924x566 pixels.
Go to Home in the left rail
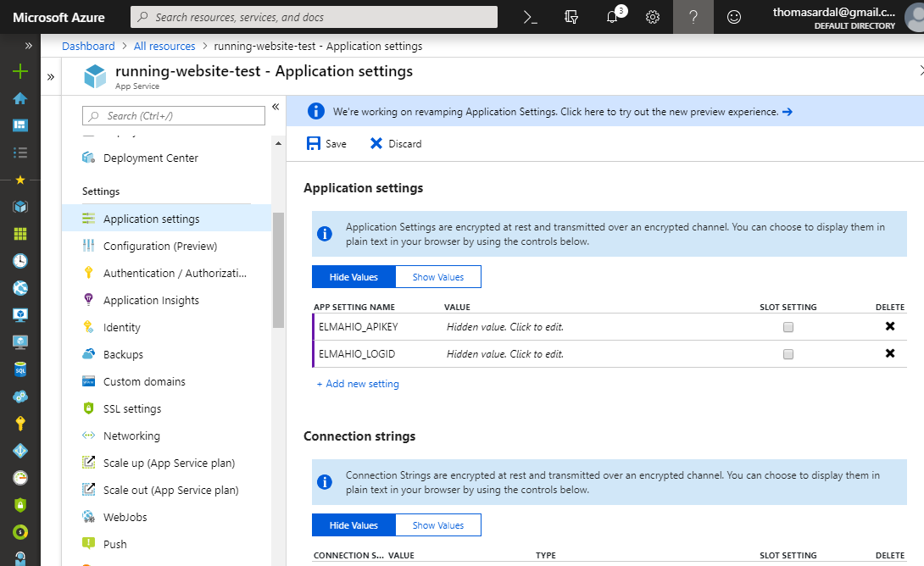(20, 98)
